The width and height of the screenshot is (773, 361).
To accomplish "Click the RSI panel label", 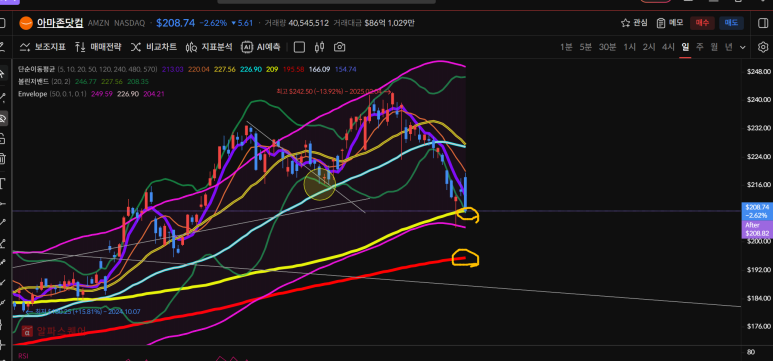I will tap(23, 356).
